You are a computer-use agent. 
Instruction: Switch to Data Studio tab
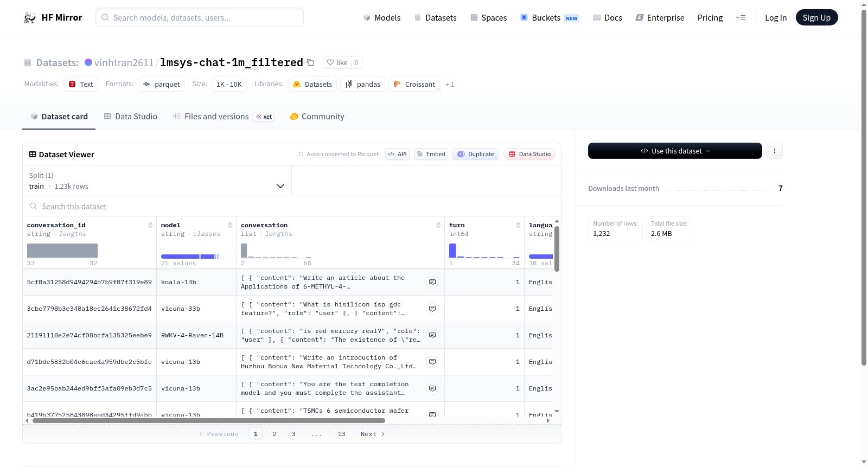coord(131,117)
